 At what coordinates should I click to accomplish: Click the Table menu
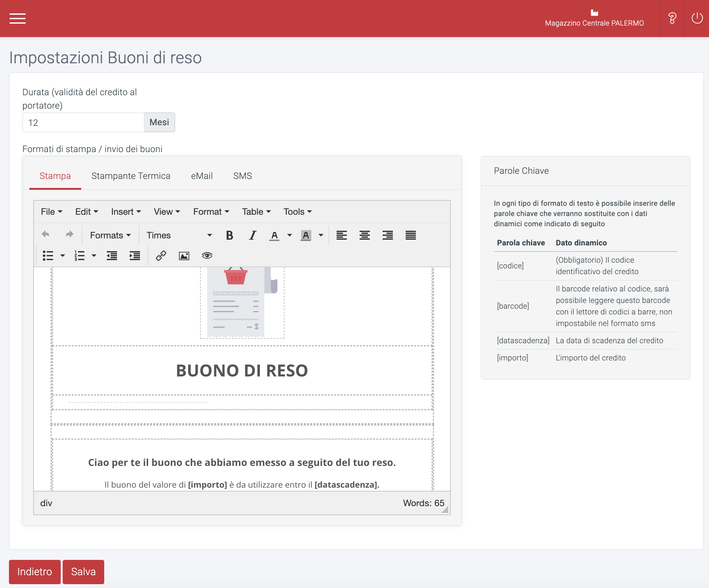point(256,211)
